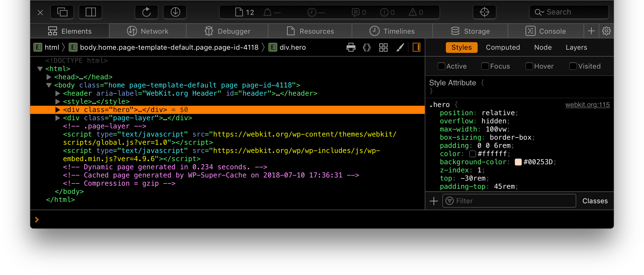Image resolution: width=644 pixels, height=275 pixels.
Task: Add new style rule plus icon
Action: (x=434, y=201)
